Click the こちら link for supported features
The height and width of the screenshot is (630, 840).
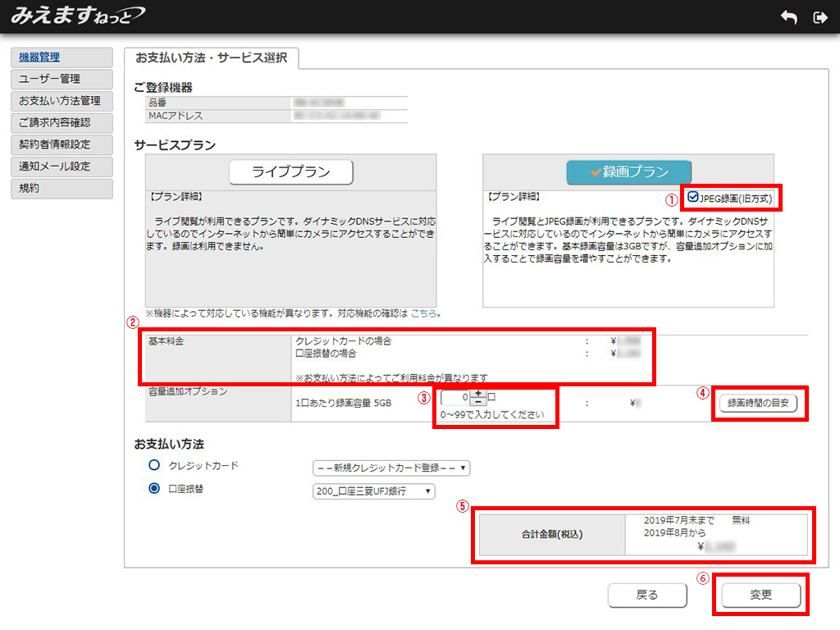coord(423,313)
